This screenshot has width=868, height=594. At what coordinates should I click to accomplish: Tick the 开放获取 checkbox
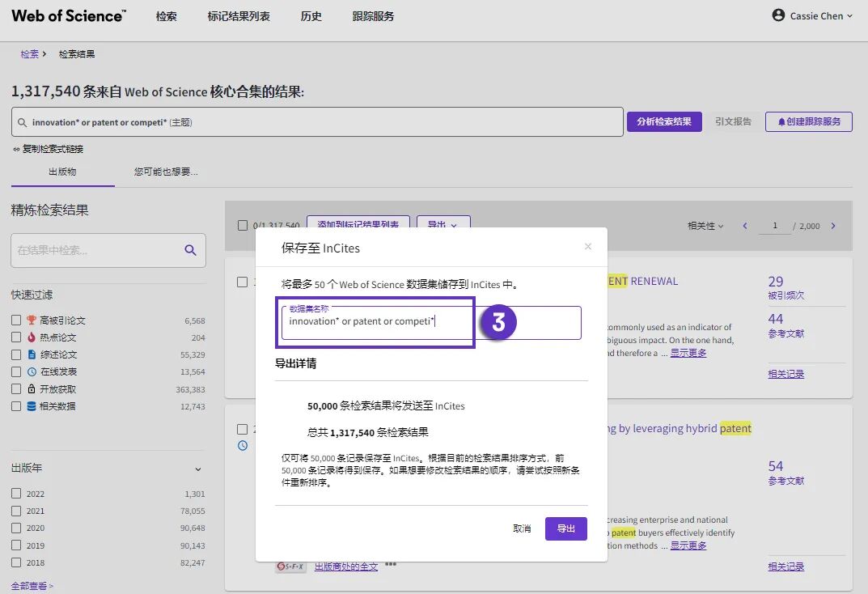tap(16, 388)
